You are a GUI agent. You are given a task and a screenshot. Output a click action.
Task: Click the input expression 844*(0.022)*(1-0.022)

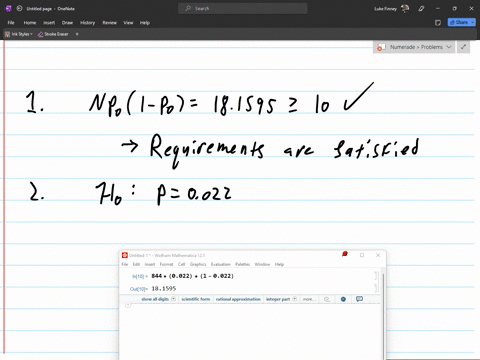(193, 276)
